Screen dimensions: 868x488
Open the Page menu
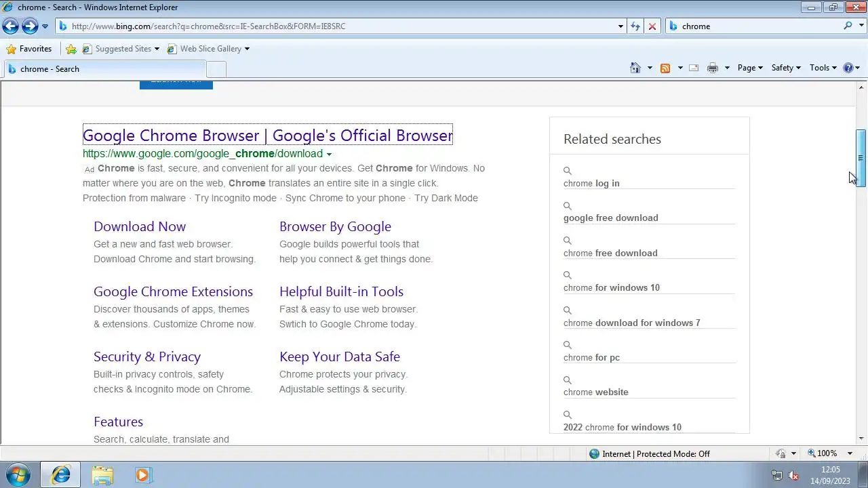point(750,68)
